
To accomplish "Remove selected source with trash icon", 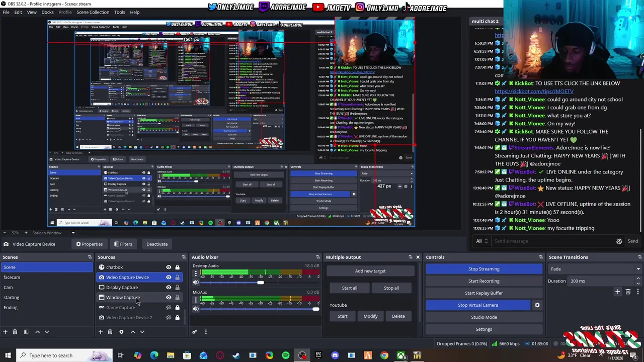I will pyautogui.click(x=110, y=332).
